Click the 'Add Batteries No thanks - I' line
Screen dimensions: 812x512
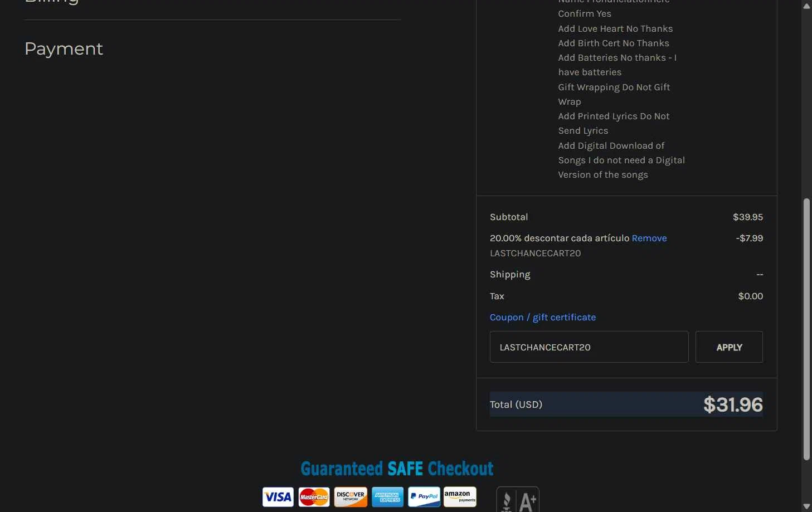617,57
